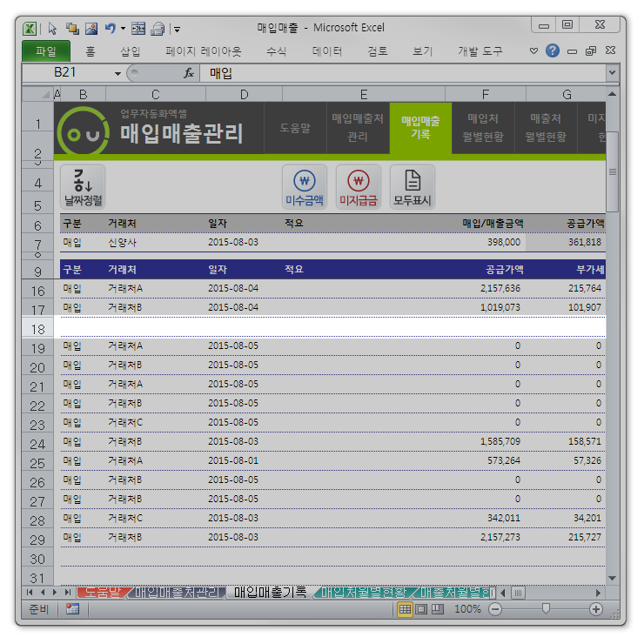This screenshot has height=644, width=644.
Task: Select column header F
Action: click(x=486, y=95)
